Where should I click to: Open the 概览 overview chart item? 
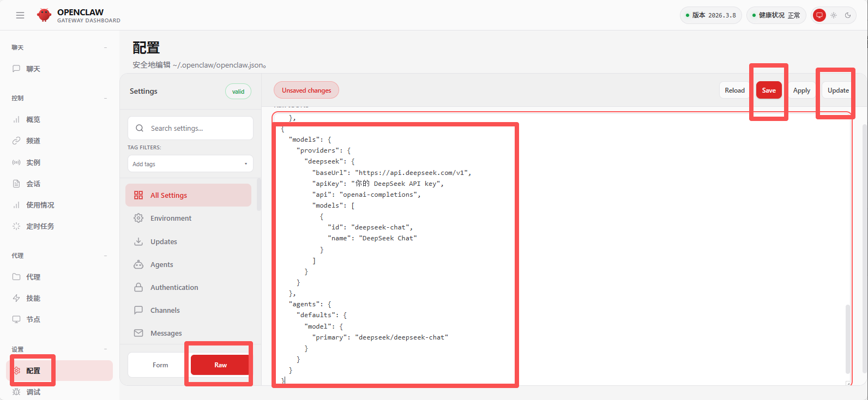pos(59,119)
